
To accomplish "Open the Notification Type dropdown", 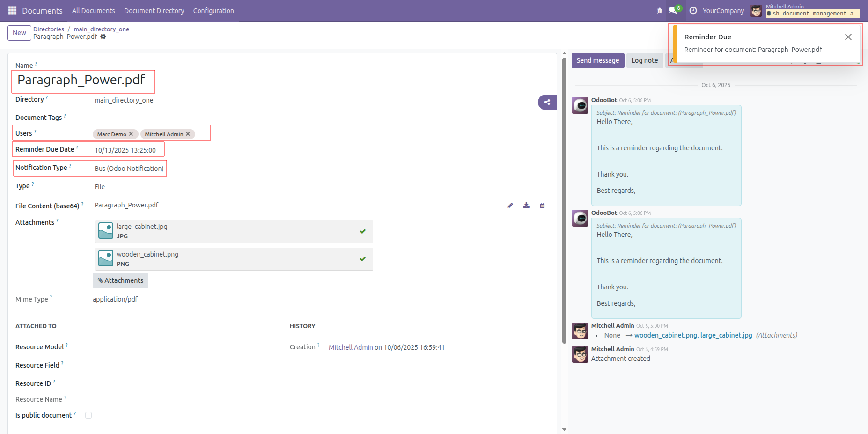I will 129,169.
